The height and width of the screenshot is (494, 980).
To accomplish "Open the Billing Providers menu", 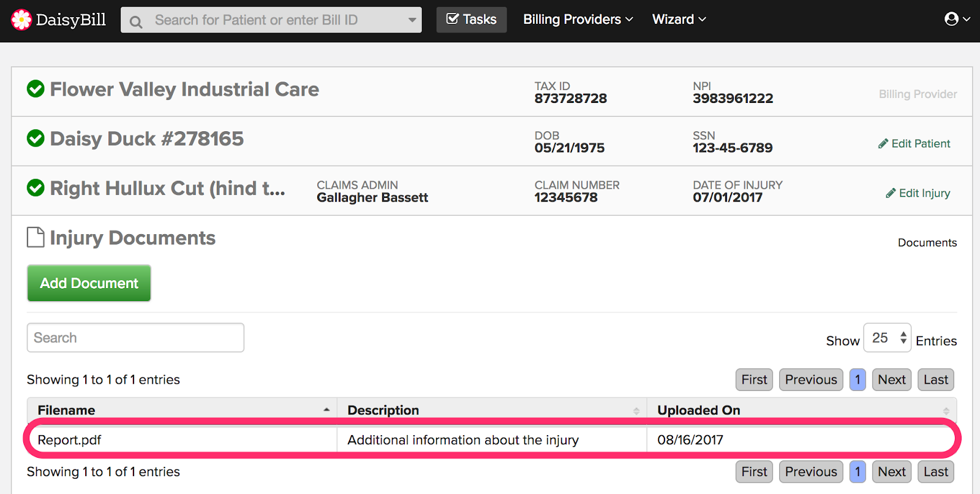I will tap(578, 20).
